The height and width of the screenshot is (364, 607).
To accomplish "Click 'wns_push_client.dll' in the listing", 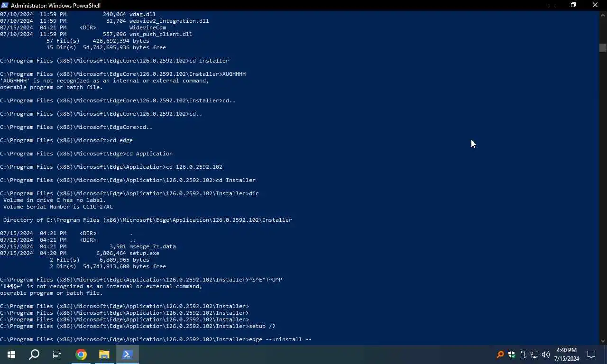I will pyautogui.click(x=161, y=34).
